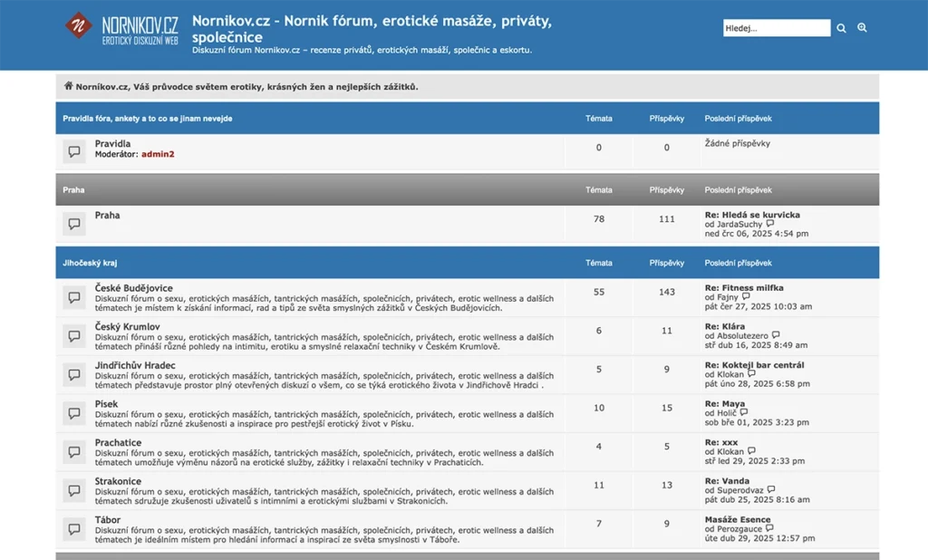Open user Superodvaz profile
This screenshot has width=928, height=560.
[x=739, y=490]
